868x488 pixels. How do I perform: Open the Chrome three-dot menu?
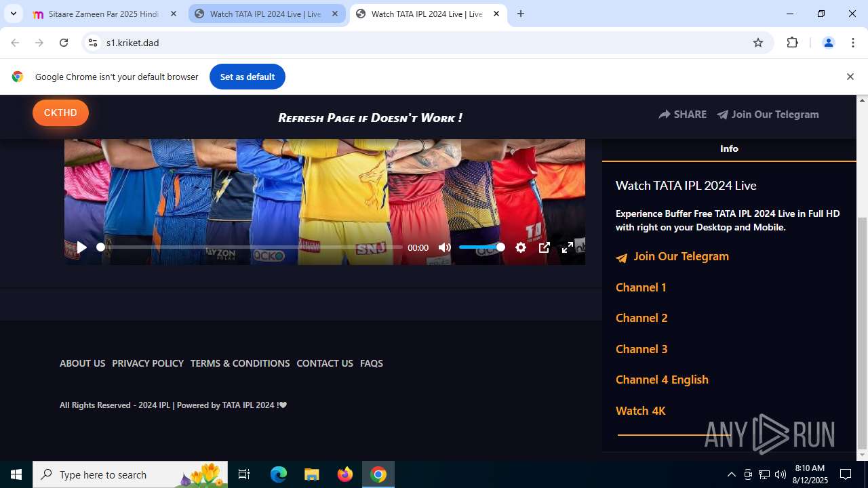point(853,43)
